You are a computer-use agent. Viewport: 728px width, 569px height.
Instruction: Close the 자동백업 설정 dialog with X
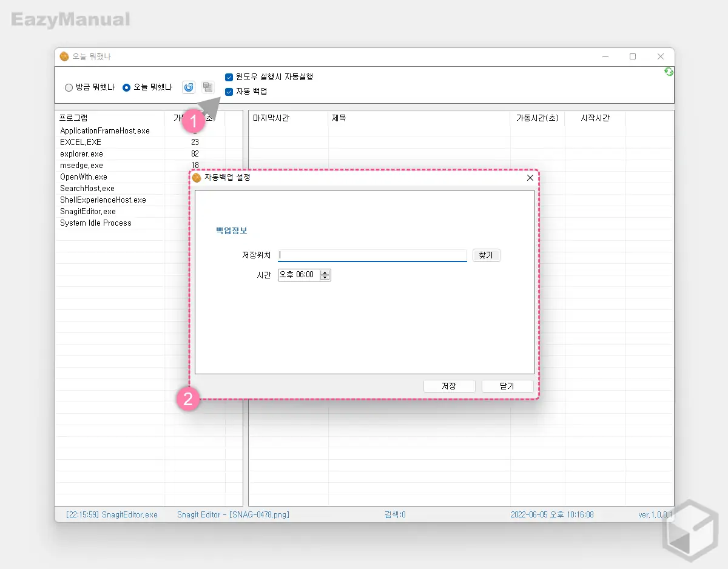click(x=530, y=178)
